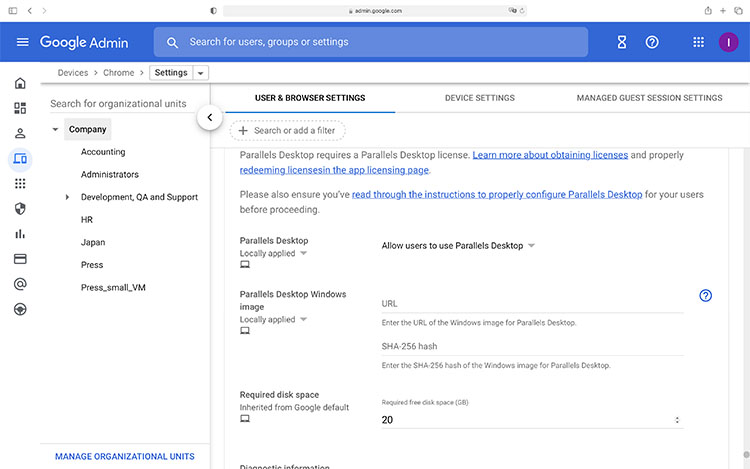This screenshot has height=469, width=750.
Task: Select Accounting organizational unit
Action: pos(103,152)
